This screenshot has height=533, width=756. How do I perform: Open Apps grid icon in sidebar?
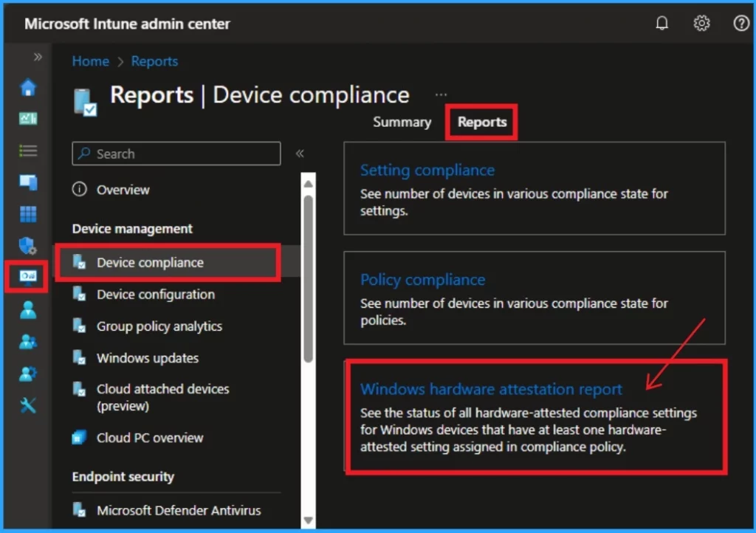pos(28,214)
